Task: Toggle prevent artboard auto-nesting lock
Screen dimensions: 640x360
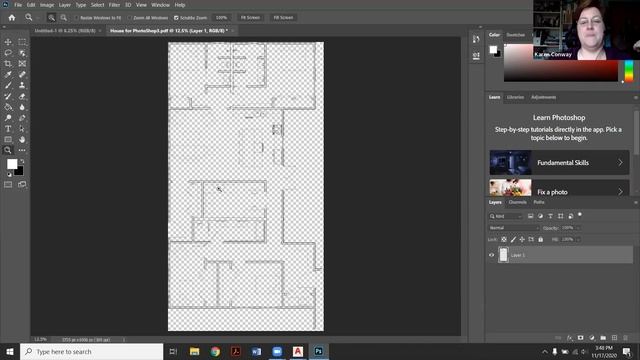Action: 531,240
